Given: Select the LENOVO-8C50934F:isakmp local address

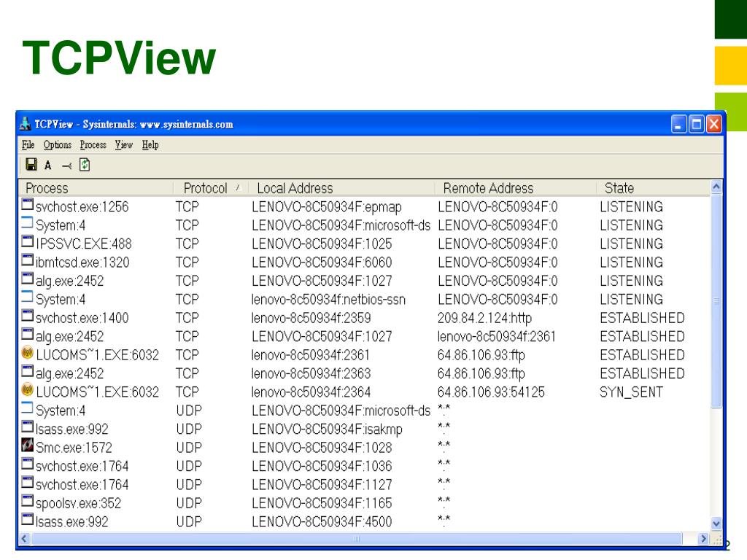Looking at the screenshot, I should pyautogui.click(x=328, y=429).
